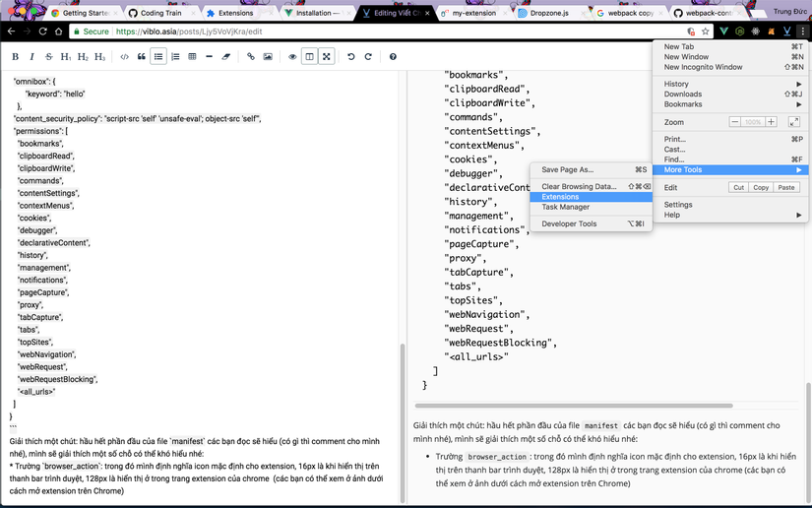Select Find from the menu
The image size is (812, 508).
click(x=730, y=159)
